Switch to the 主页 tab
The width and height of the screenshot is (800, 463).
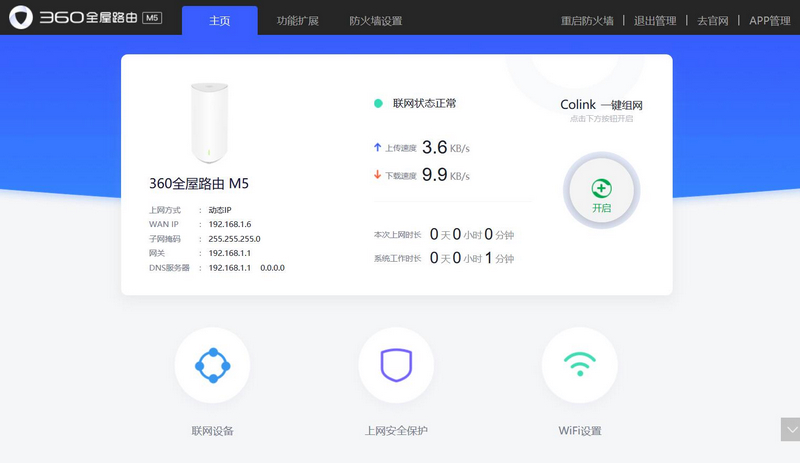pos(219,20)
